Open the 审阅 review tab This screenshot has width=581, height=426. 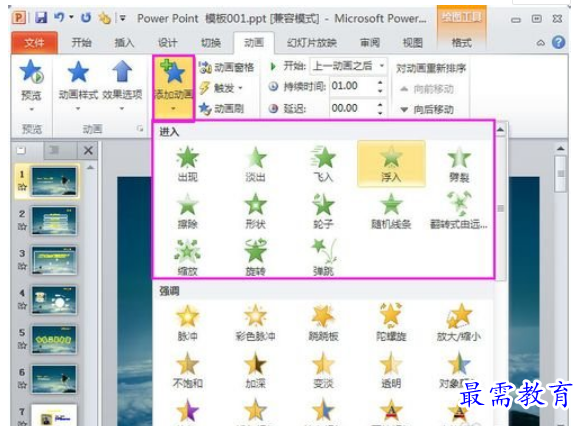tap(370, 43)
